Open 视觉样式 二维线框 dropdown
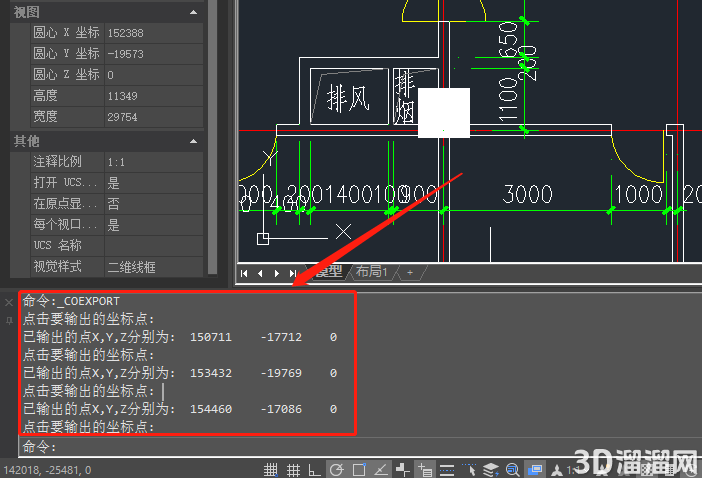 tap(154, 267)
